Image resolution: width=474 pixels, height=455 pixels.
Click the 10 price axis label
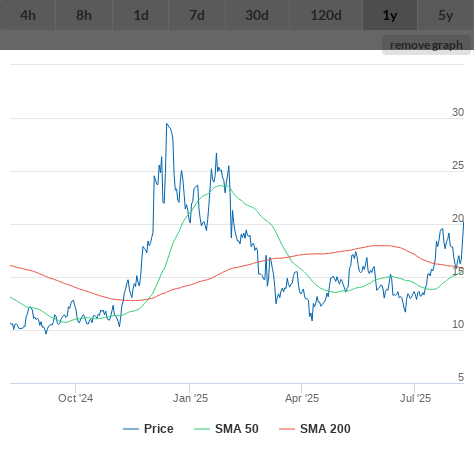tap(458, 324)
